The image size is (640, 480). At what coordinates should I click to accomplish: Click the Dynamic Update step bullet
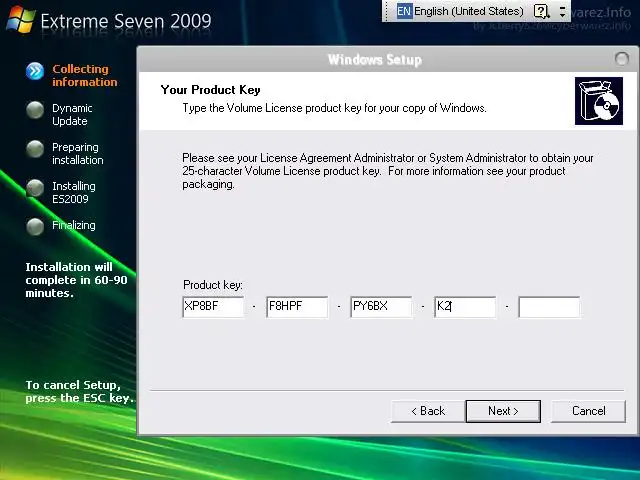(x=35, y=110)
